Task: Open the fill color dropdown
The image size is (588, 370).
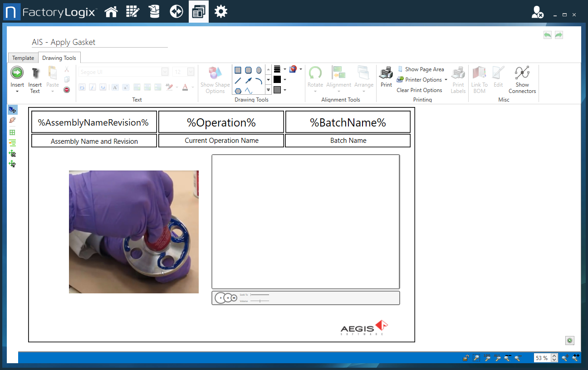Action: (x=285, y=89)
